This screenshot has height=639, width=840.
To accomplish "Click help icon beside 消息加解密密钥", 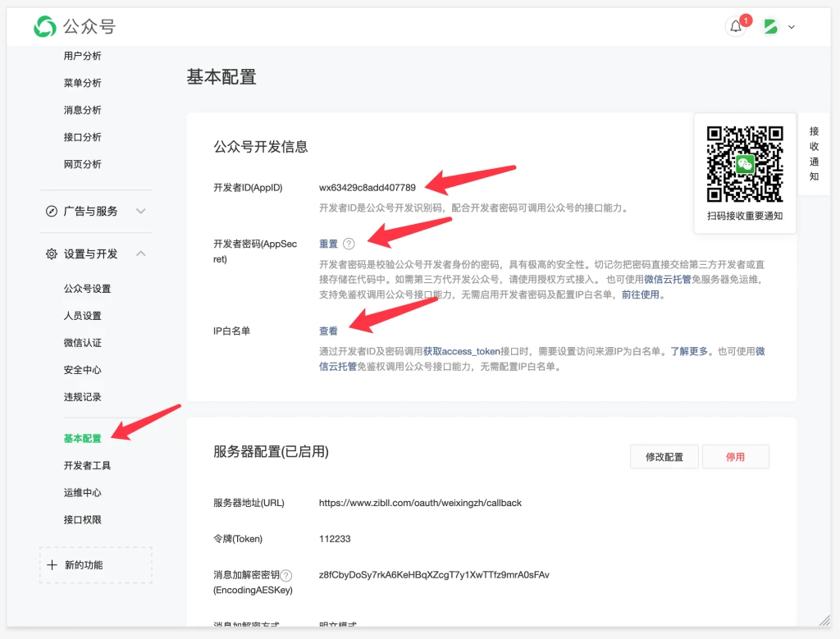I will 286,576.
